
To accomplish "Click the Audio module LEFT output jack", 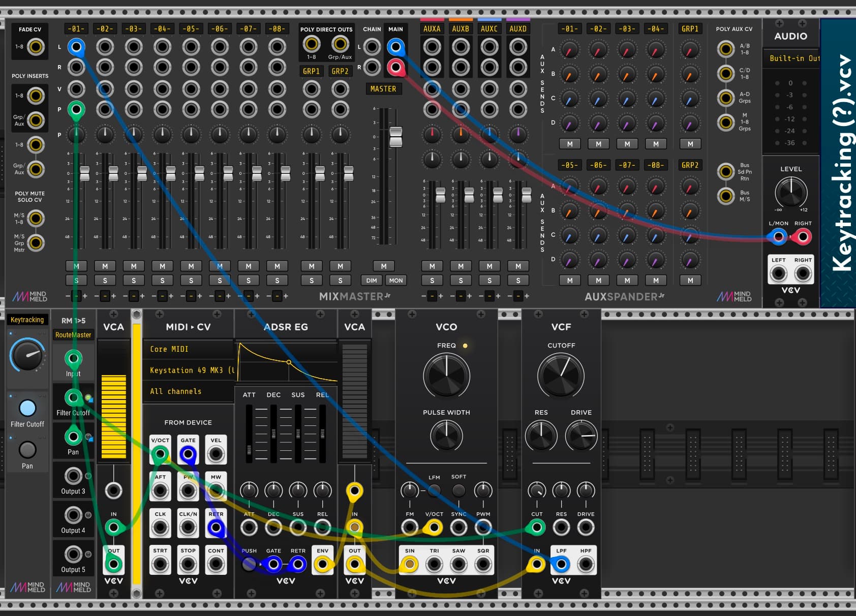I will 779,273.
